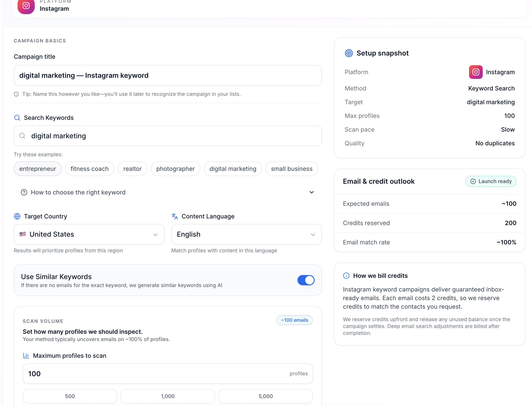Select the 5,000 profiles preset

click(265, 396)
